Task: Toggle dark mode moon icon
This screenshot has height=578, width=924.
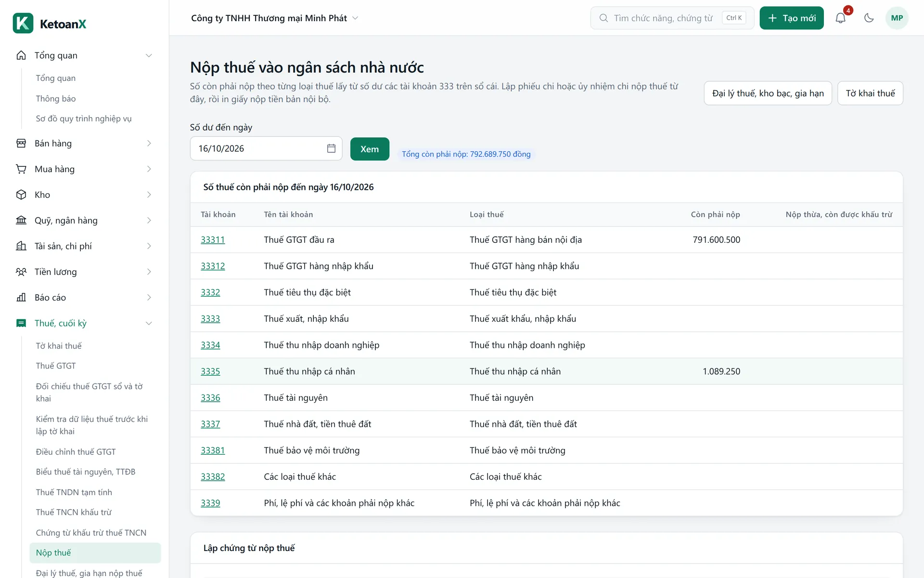Action: click(x=869, y=18)
